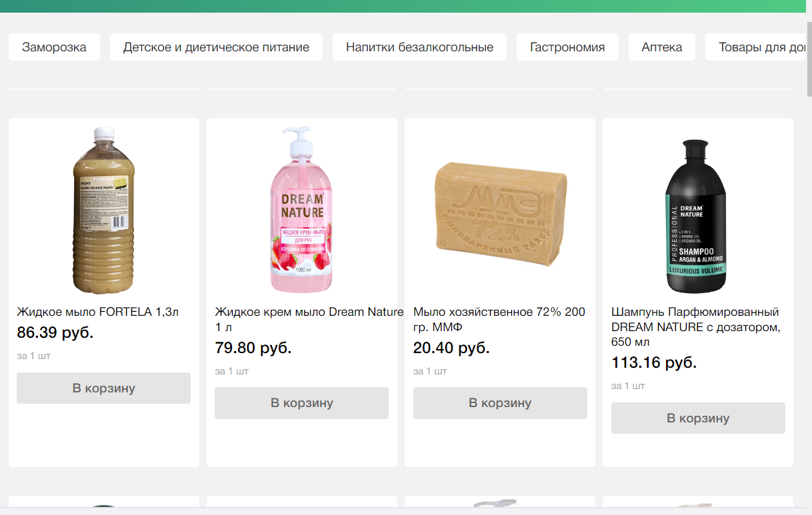Click the 113.16 руб. shampoo price
812x515 pixels.
(653, 363)
